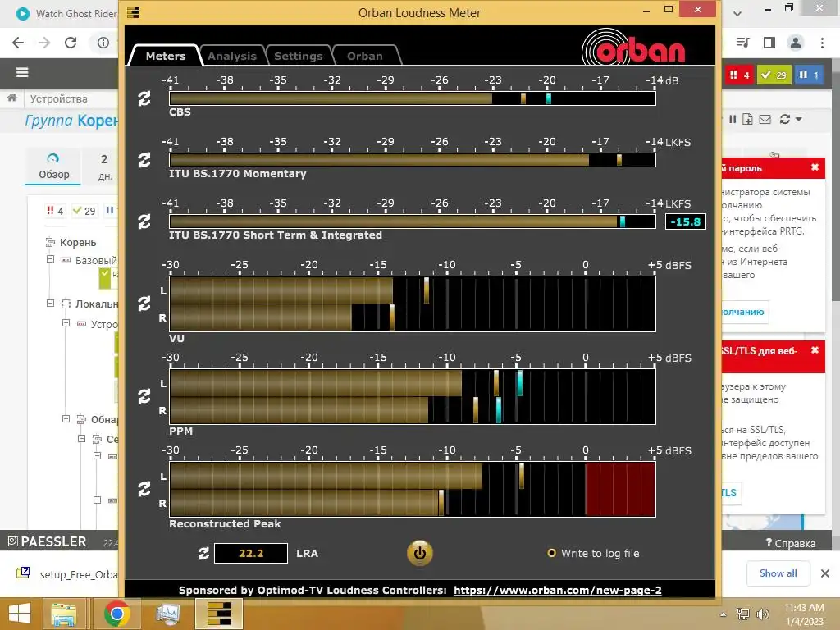Select the 2 дн. tab in PRTG

(105, 167)
